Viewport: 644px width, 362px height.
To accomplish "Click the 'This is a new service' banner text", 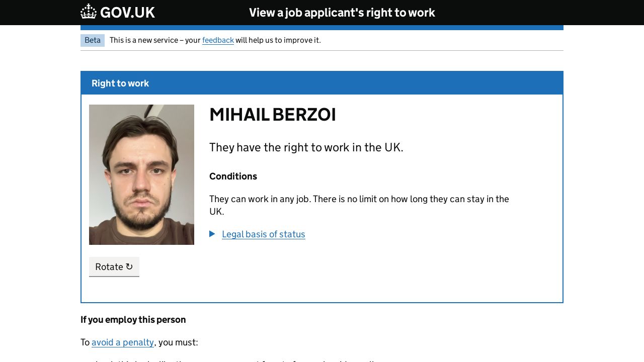I will click(x=154, y=40).
